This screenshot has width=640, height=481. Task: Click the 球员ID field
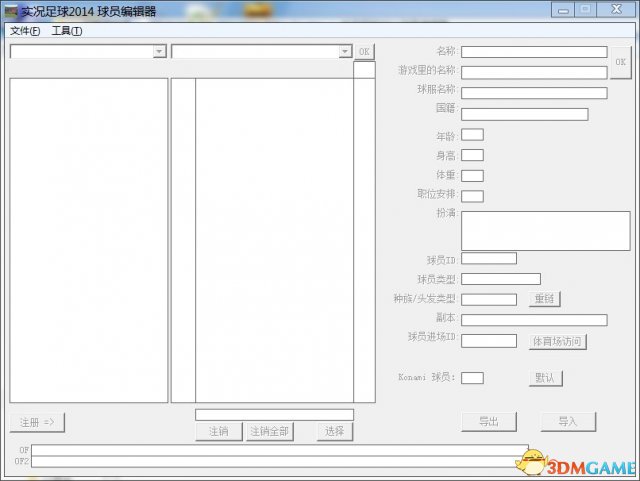pos(488,259)
